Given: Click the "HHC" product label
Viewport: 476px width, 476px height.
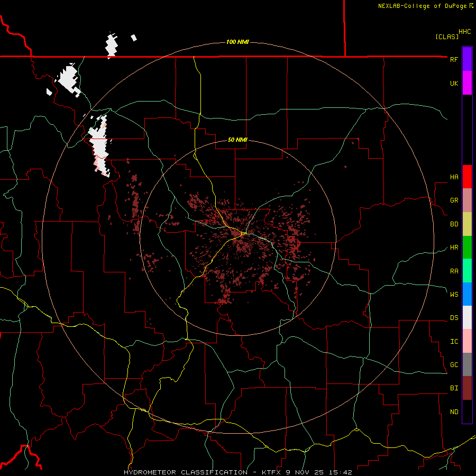Looking at the screenshot, I should [465, 32].
